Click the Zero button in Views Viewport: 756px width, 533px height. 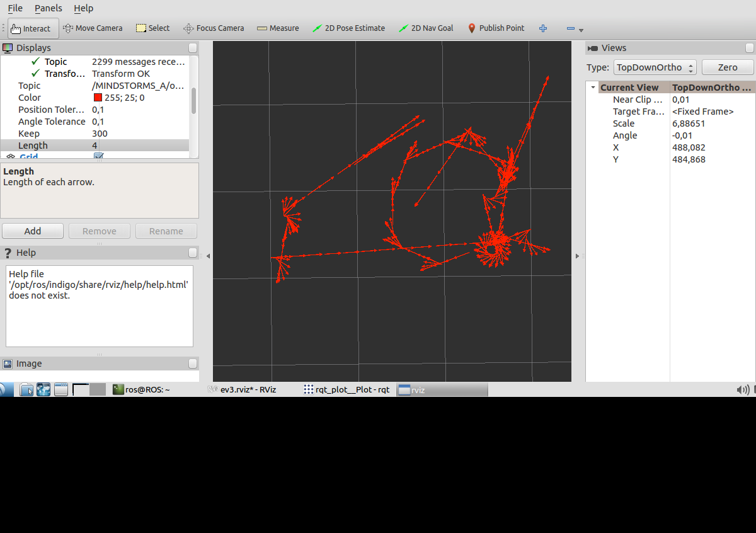click(x=728, y=67)
